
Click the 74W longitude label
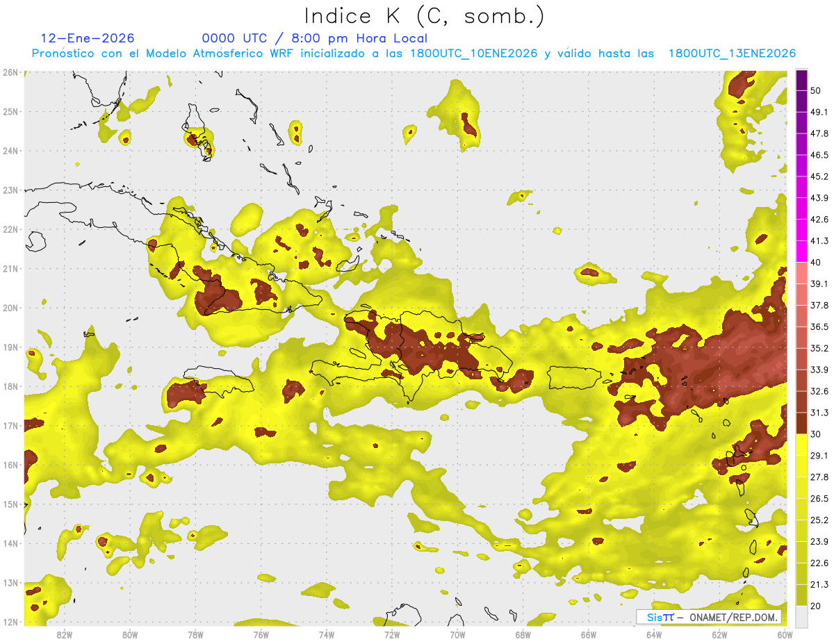pos(327,634)
